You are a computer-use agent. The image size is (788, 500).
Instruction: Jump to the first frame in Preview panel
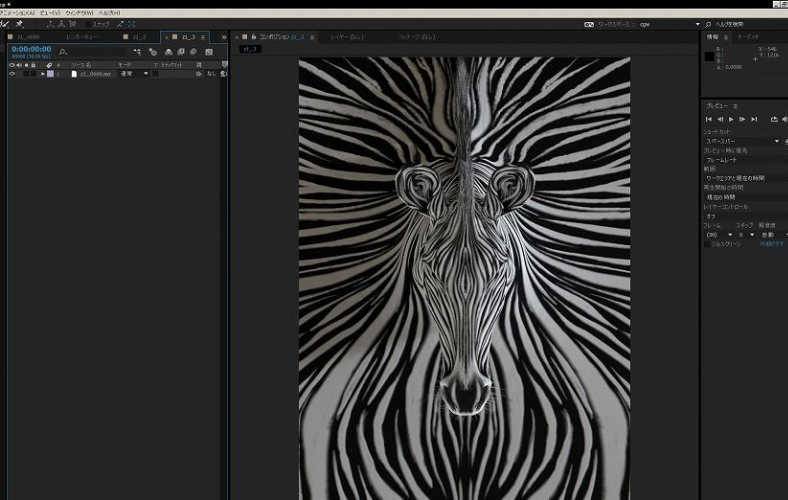(x=709, y=119)
